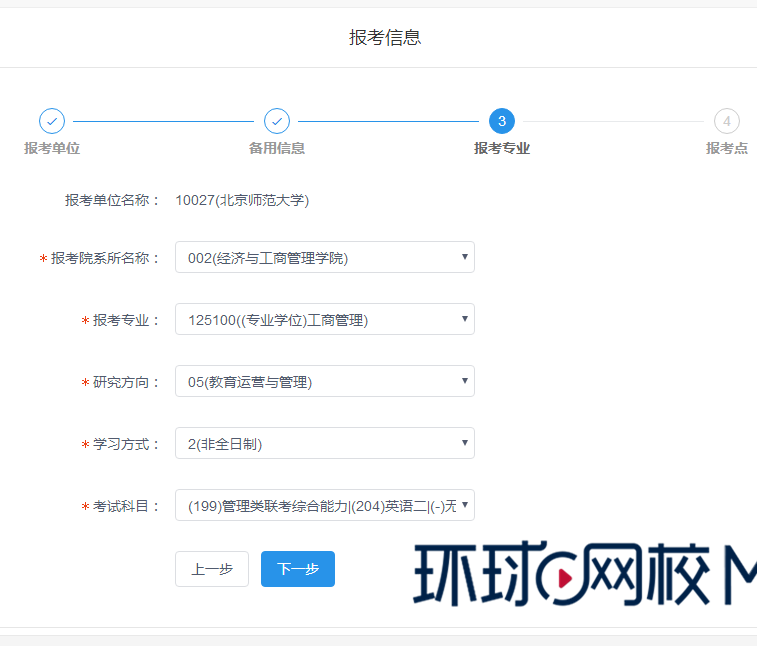Viewport: 757px width, 646px height.
Task: Click the 报考单位名称： label
Action: 113,200
